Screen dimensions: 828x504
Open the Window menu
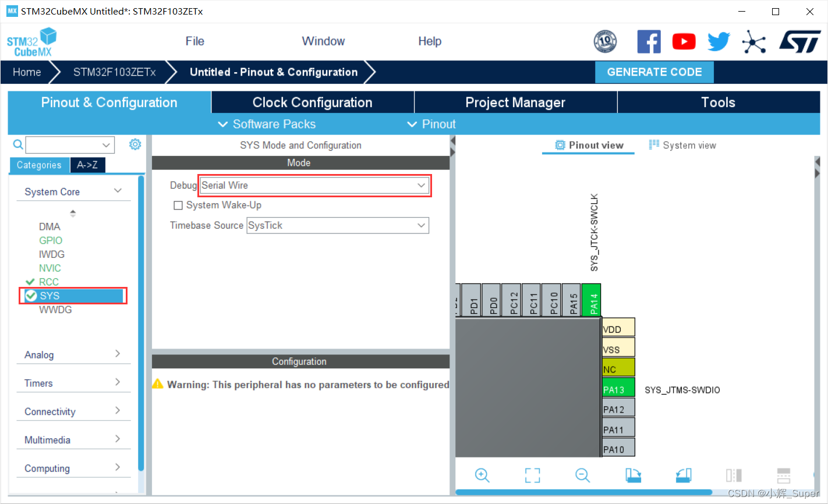coord(323,41)
